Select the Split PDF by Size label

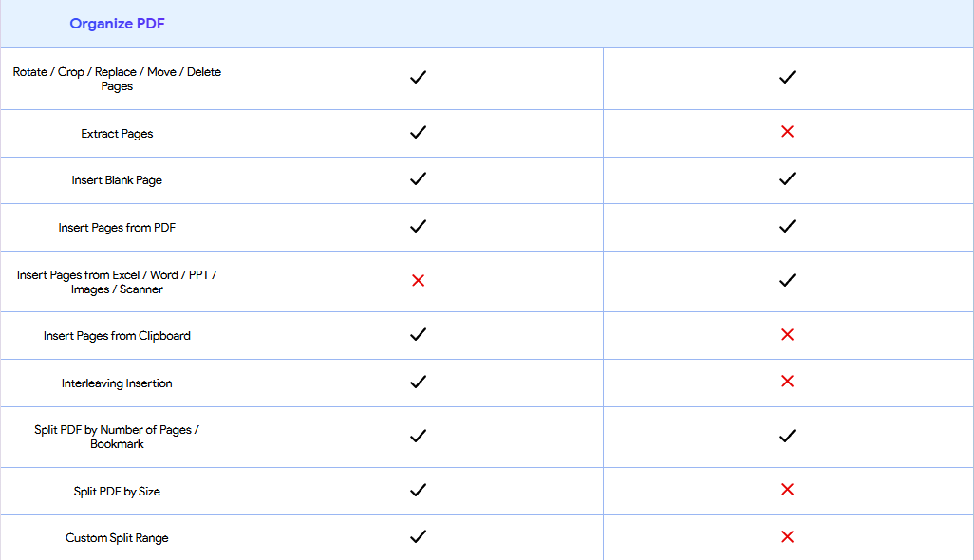117,492
